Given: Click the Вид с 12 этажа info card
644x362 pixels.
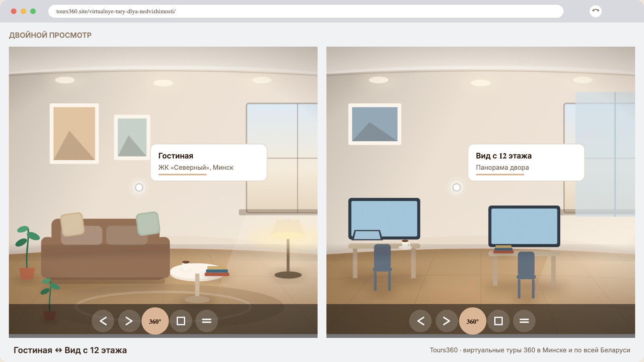Looking at the screenshot, I should [526, 162].
